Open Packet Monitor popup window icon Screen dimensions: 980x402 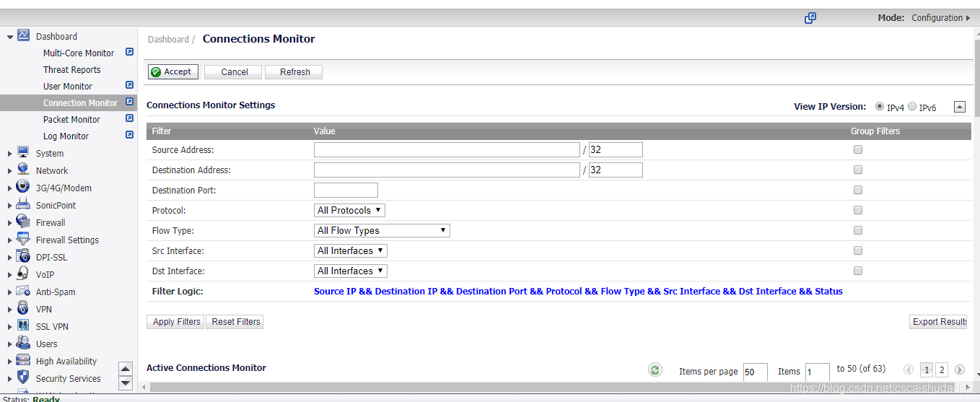pos(130,118)
